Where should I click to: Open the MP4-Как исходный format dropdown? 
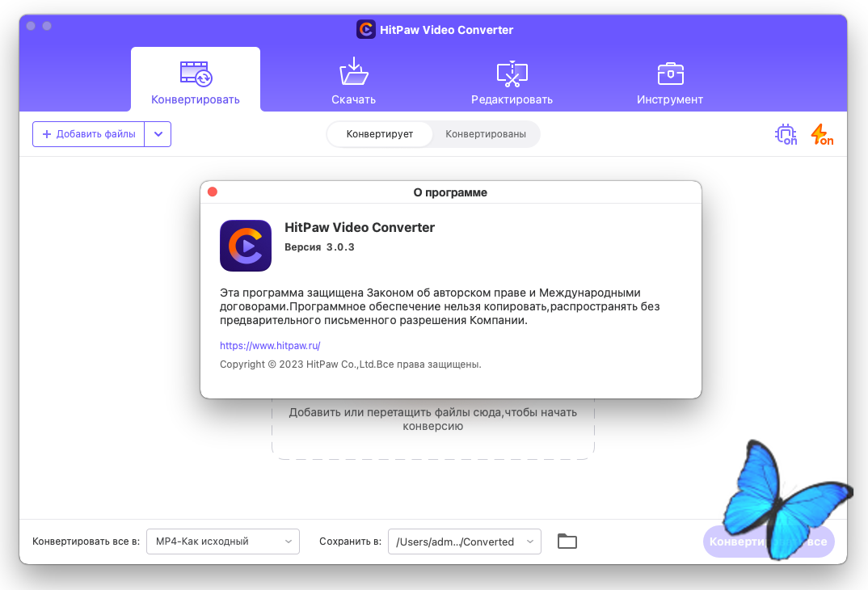point(223,542)
